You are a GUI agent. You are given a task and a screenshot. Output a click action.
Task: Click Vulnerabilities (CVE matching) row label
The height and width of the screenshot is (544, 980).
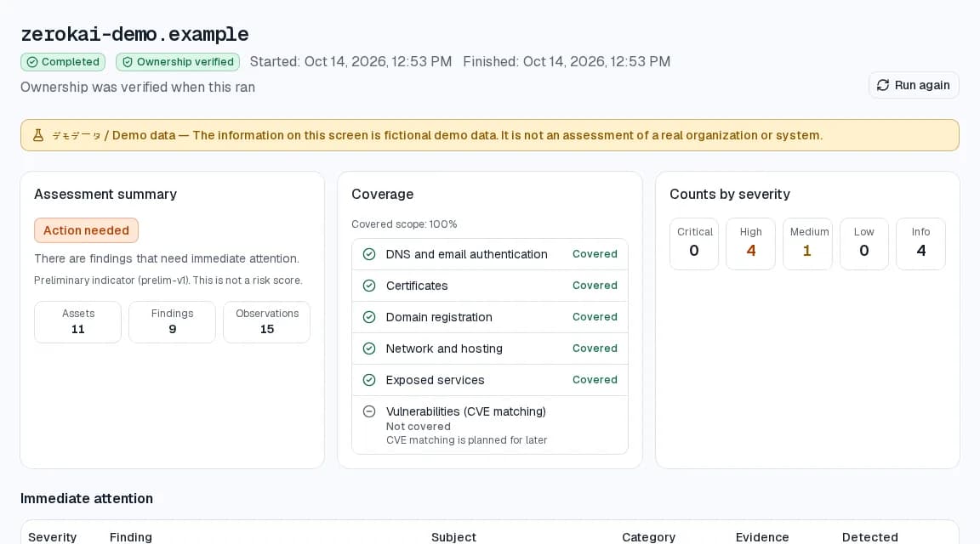pos(465,411)
